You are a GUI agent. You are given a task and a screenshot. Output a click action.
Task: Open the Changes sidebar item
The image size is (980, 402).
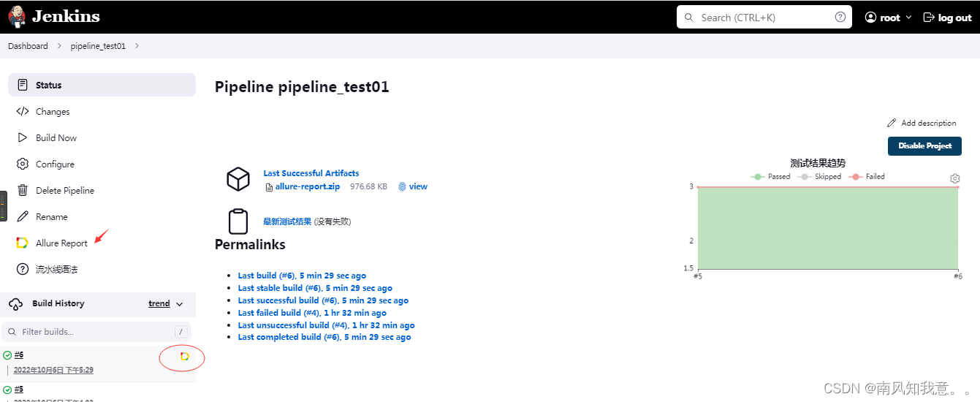pos(102,112)
